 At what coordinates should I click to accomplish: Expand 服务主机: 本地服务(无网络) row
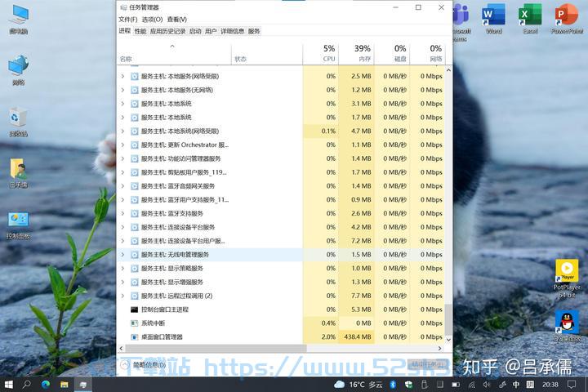click(x=122, y=90)
